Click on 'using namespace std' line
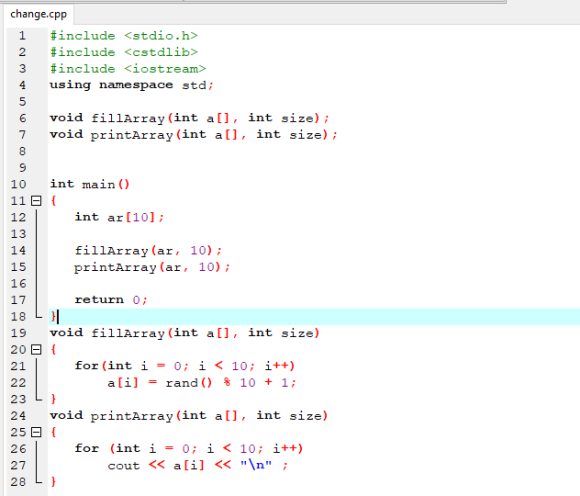Viewport: 580px width, 496px height. click(x=132, y=85)
